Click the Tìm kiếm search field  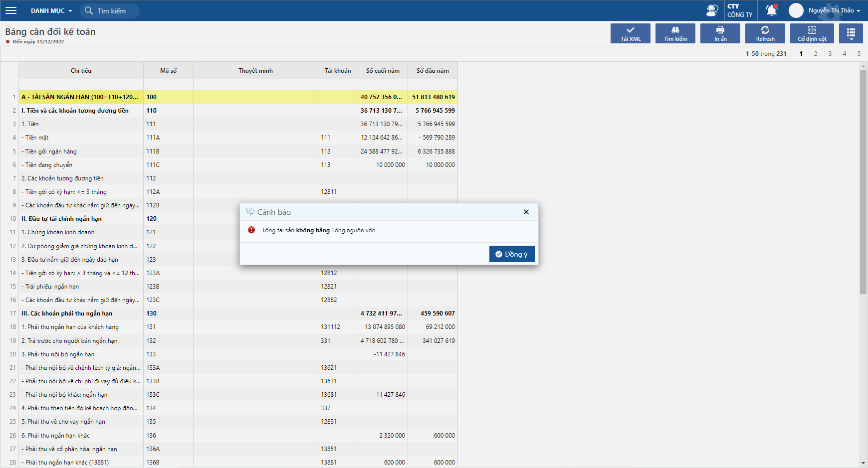(112, 10)
